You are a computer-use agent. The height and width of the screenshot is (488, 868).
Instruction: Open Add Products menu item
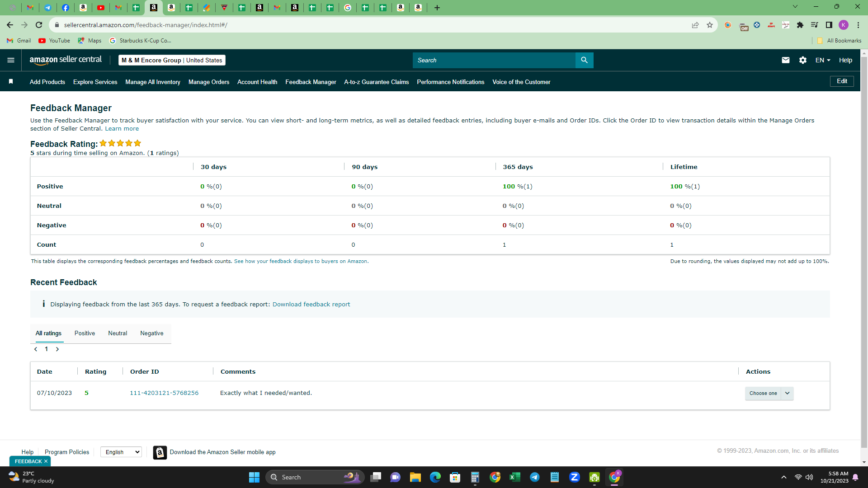(47, 82)
